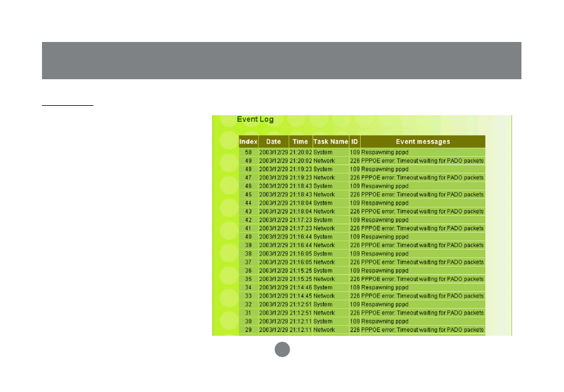Click the time 21:19:23 in row 48
Image resolution: width=564 pixels, height=392 pixels.
[301, 169]
